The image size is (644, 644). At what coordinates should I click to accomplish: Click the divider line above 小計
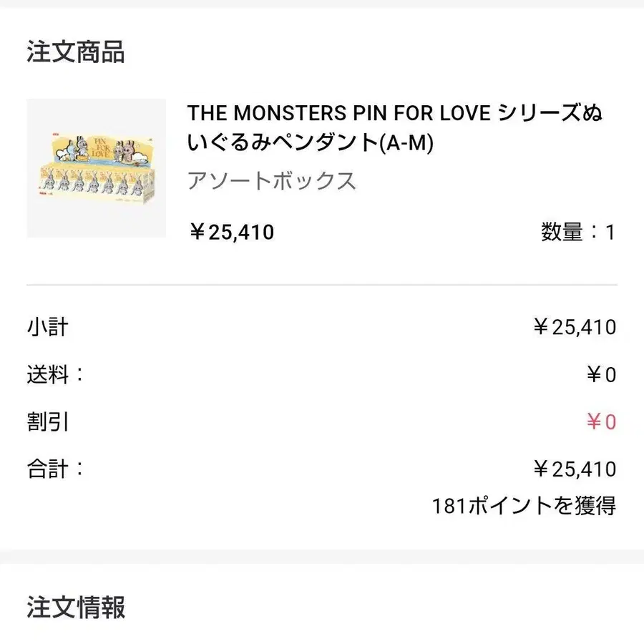[x=322, y=285]
